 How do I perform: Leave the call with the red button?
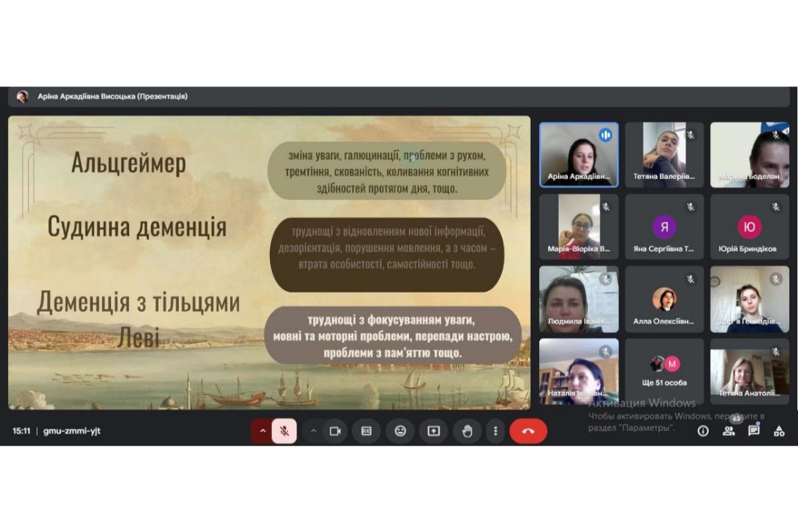click(x=528, y=431)
